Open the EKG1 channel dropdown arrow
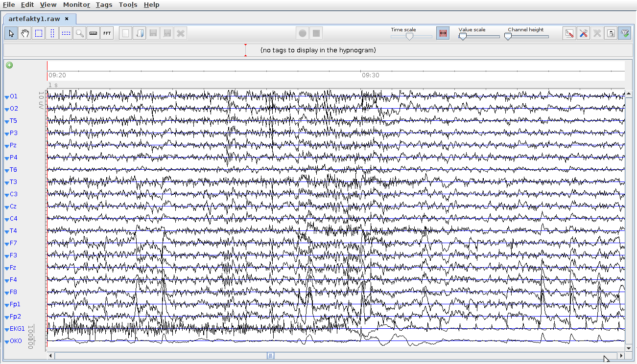 [x=7, y=329]
